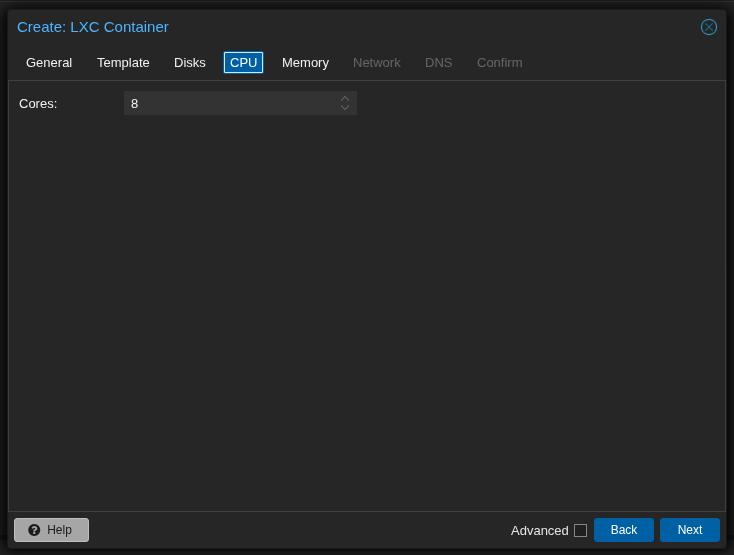734x555 pixels.
Task: Click the disabled Confirm tab
Action: [499, 62]
